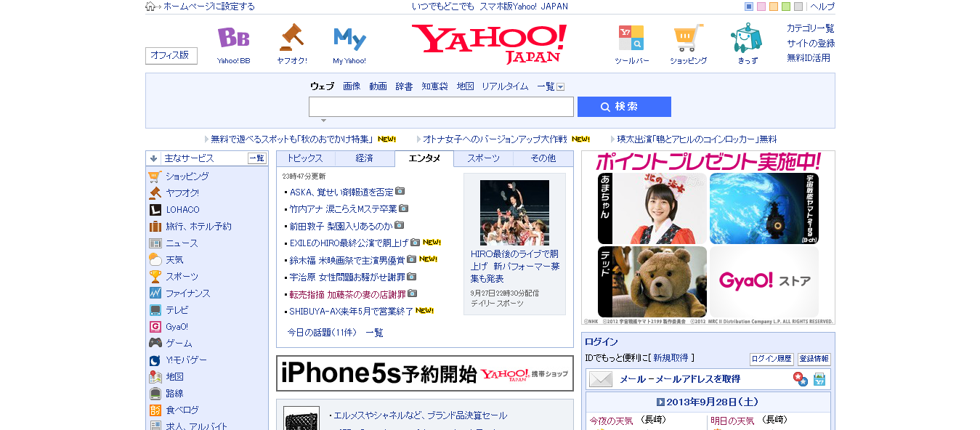Click the テレビ sidebar icon

pos(155,309)
